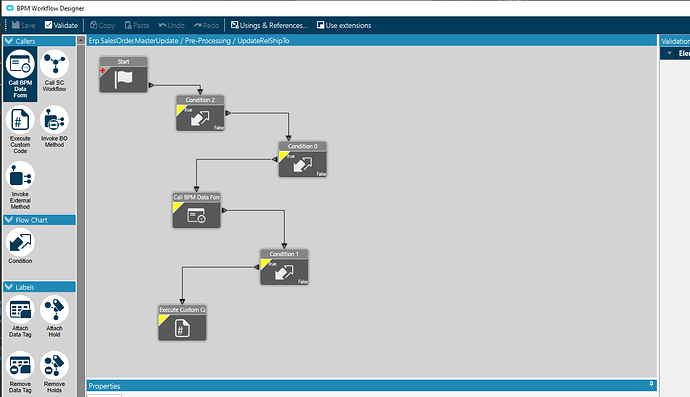Open Usings & References dialog
The image size is (690, 397).
[x=269, y=25]
